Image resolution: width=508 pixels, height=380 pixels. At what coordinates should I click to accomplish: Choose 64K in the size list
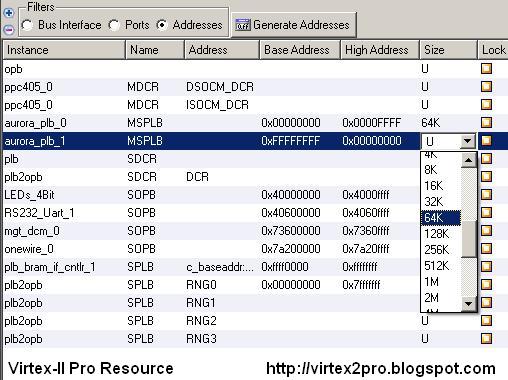441,218
